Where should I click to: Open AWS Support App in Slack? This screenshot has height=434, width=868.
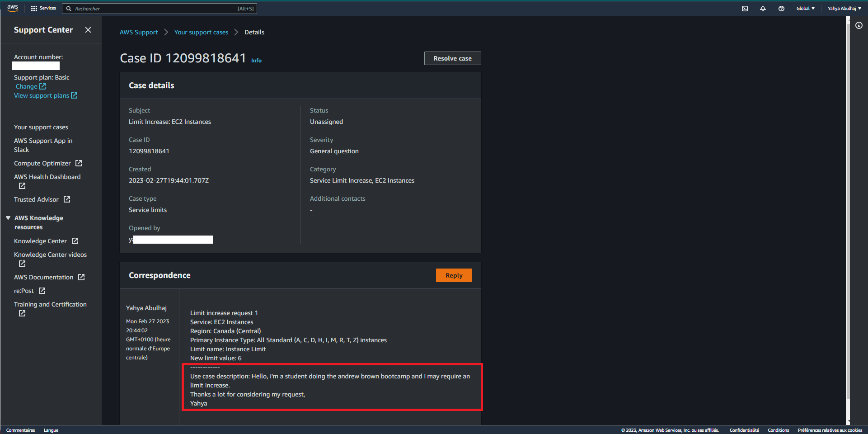point(43,145)
